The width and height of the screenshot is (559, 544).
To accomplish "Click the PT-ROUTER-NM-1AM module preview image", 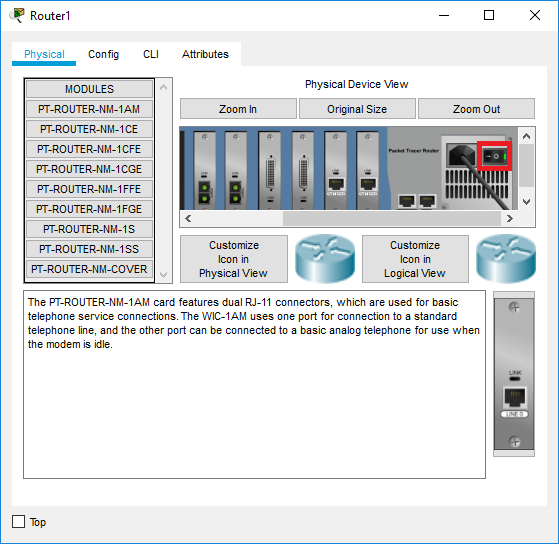I will click(x=514, y=374).
